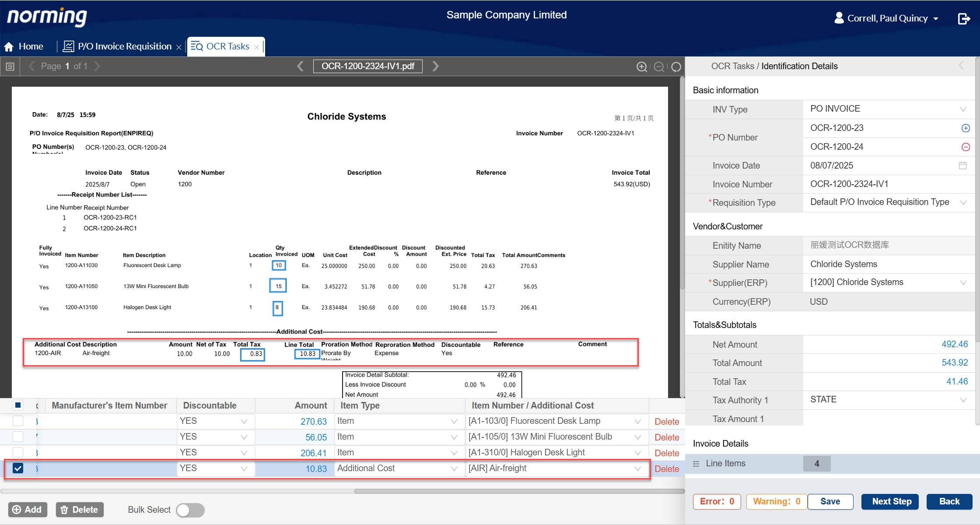Check the Halogen Desk Light row checkbox
The height and width of the screenshot is (525, 980).
coord(18,453)
